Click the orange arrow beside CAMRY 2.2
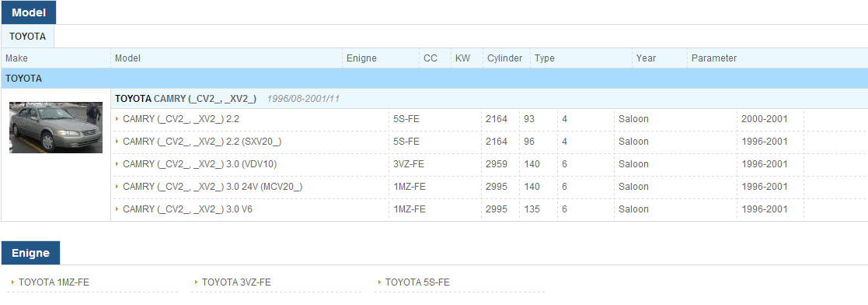The image size is (868, 305). pyautogui.click(x=117, y=119)
